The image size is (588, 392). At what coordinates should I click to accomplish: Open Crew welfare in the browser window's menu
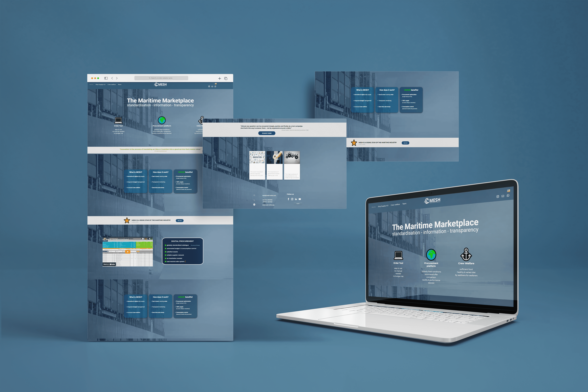(111, 85)
